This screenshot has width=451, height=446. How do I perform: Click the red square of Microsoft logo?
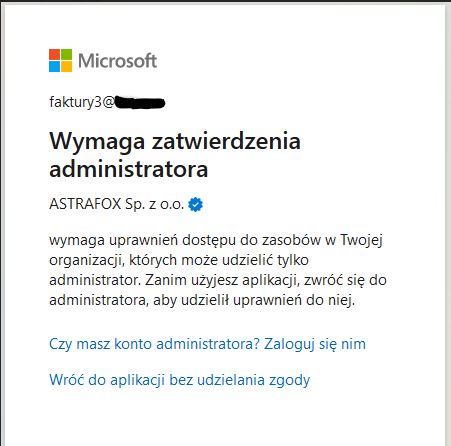tap(54, 55)
